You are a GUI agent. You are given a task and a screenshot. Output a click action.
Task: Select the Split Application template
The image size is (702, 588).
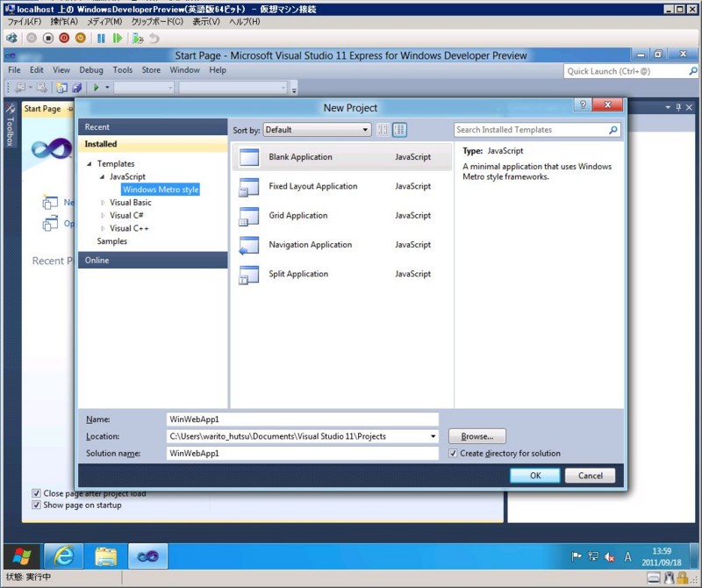341,274
